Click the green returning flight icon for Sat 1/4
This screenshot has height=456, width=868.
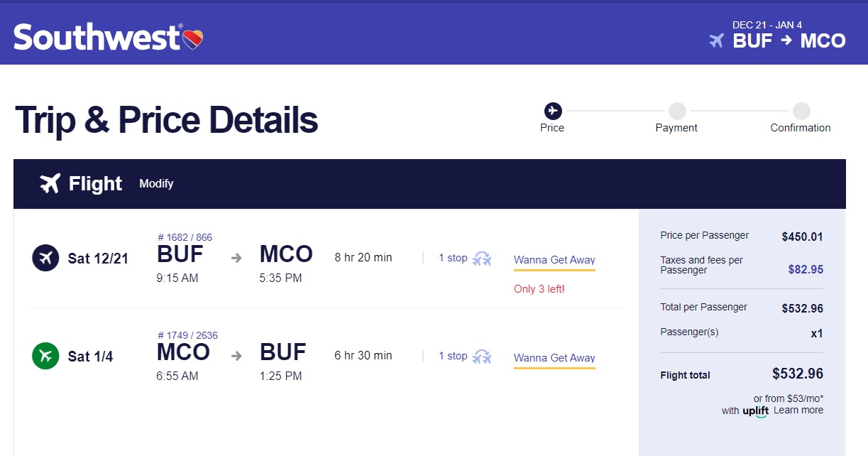click(45, 356)
